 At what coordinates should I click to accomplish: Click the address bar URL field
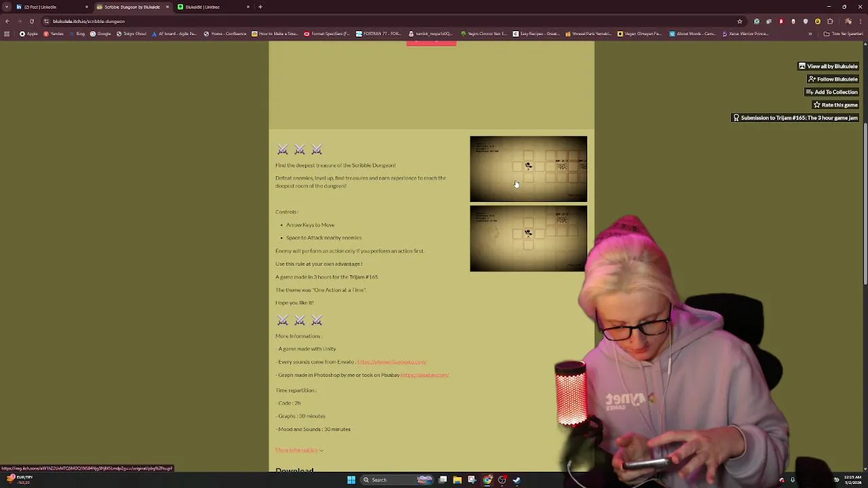tap(393, 21)
